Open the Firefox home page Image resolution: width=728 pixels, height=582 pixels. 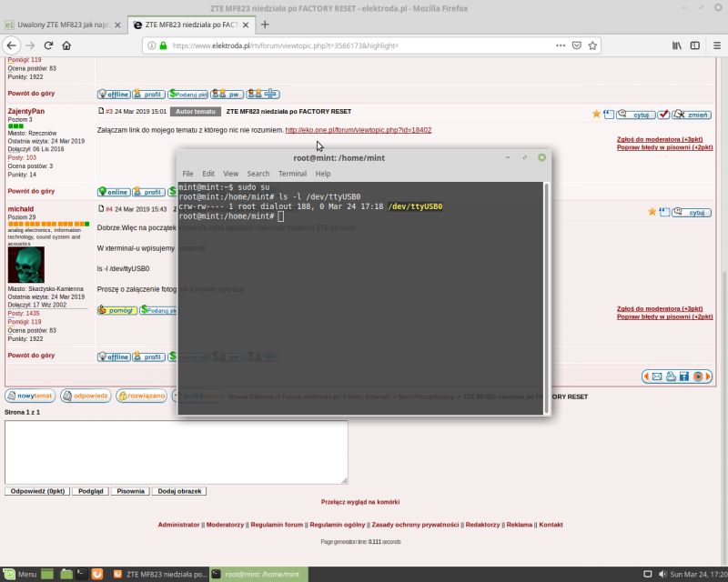point(66,45)
